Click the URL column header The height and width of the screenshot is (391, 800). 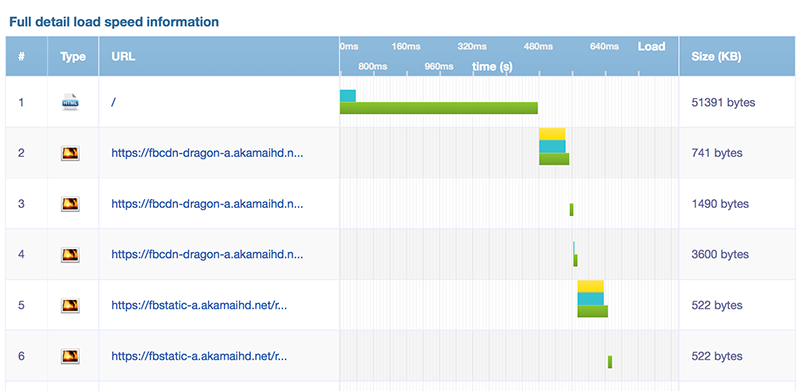pos(123,57)
